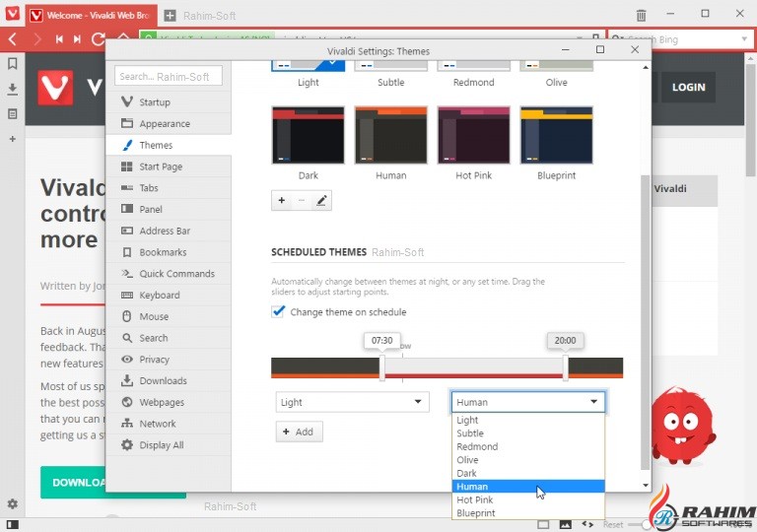Open Startup settings section
Viewport: 757px width, 532px height.
tap(169, 101)
